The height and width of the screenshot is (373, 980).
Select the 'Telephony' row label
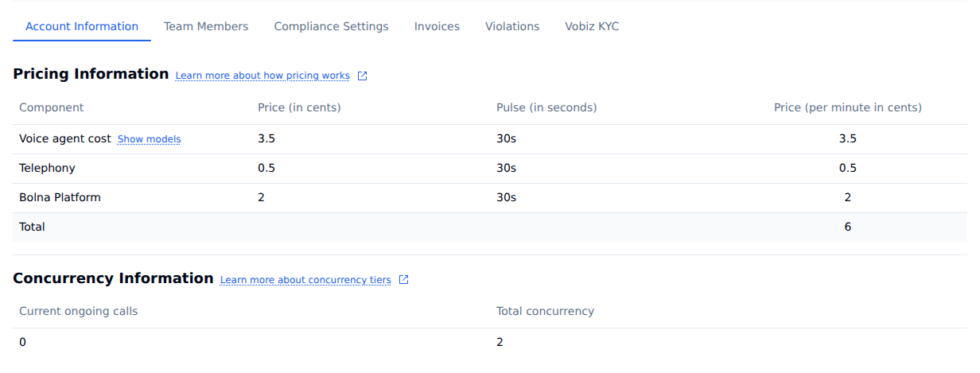click(x=47, y=168)
